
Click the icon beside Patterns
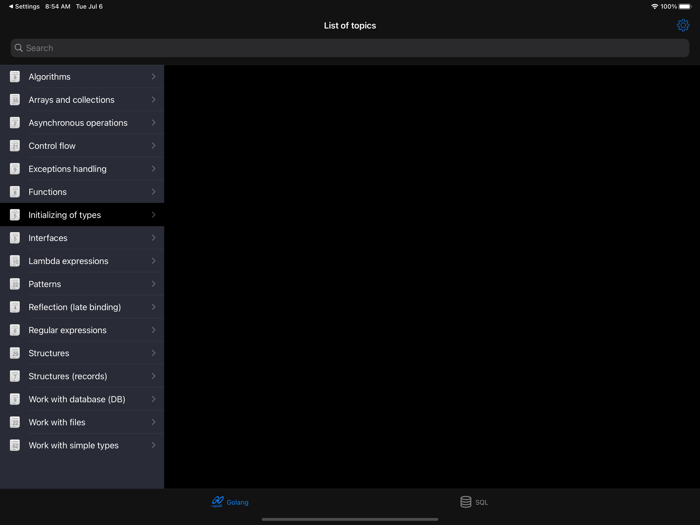15,284
